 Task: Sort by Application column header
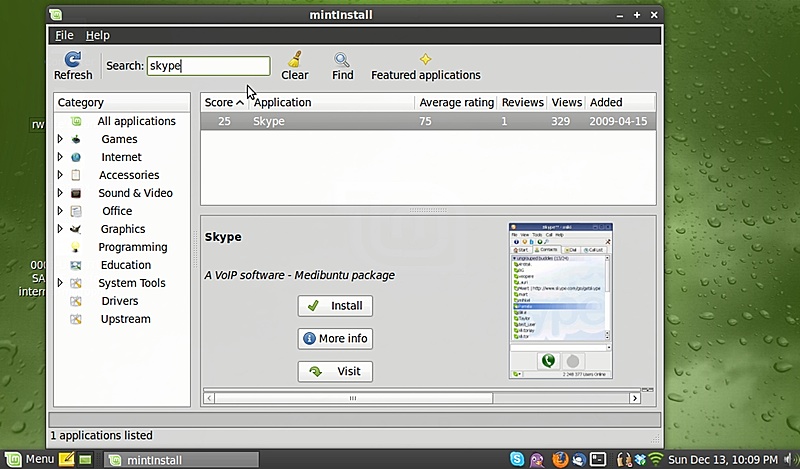click(332, 102)
